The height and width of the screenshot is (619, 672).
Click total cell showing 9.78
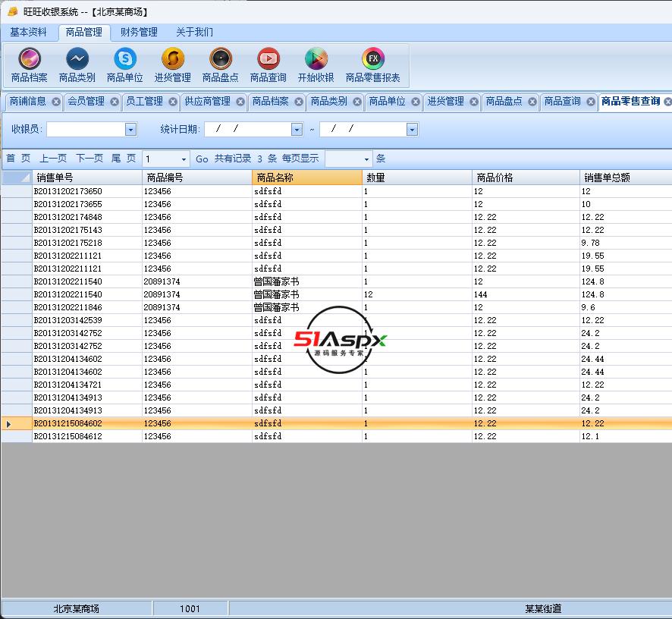pyautogui.click(x=626, y=243)
